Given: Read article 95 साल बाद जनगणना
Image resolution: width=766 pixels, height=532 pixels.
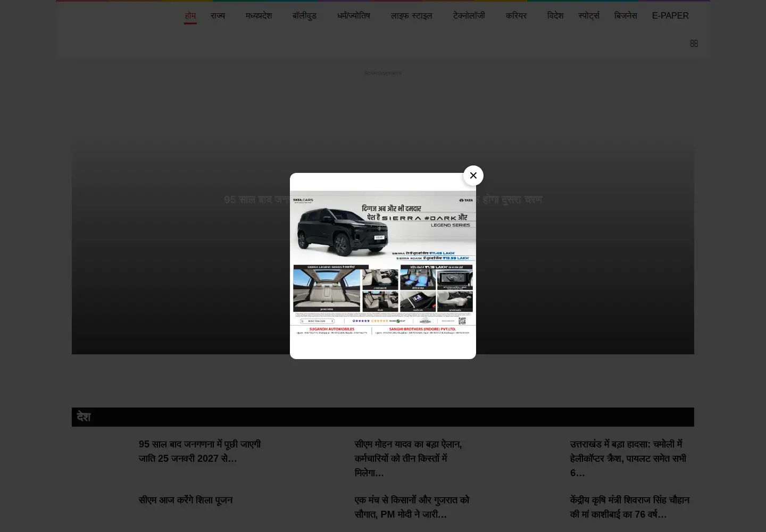Looking at the screenshot, I should point(200,451).
